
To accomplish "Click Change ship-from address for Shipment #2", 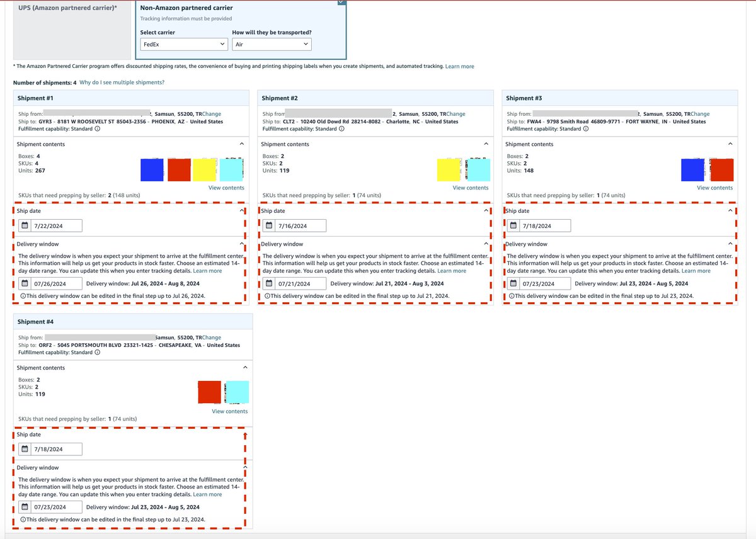I will [455, 114].
